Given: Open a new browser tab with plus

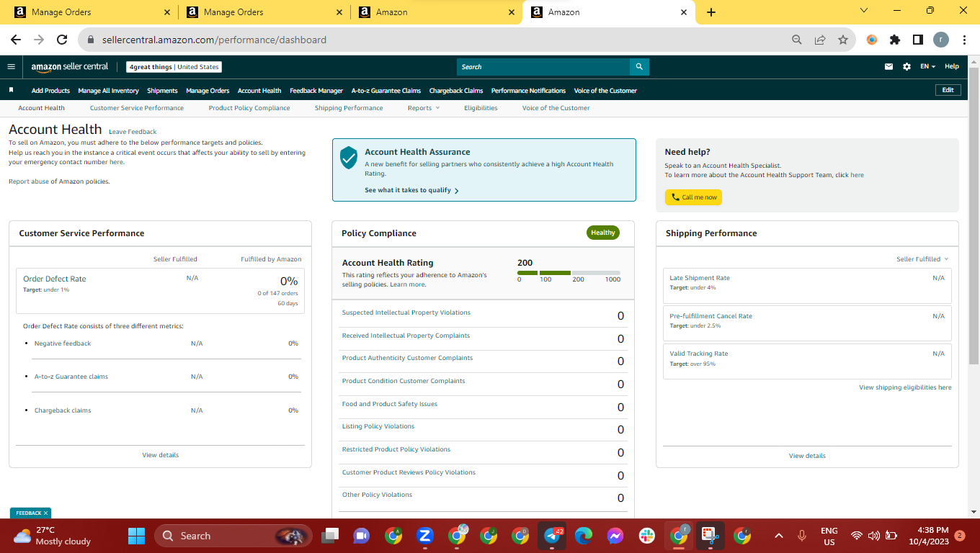Looking at the screenshot, I should 711,12.
